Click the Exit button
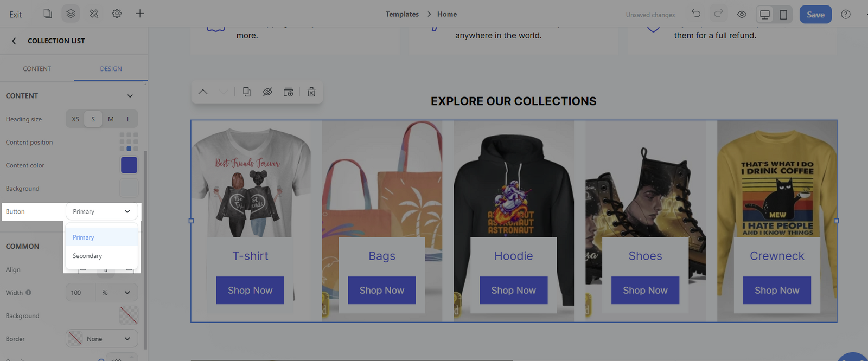Image resolution: width=868 pixels, height=361 pixels. [15, 15]
